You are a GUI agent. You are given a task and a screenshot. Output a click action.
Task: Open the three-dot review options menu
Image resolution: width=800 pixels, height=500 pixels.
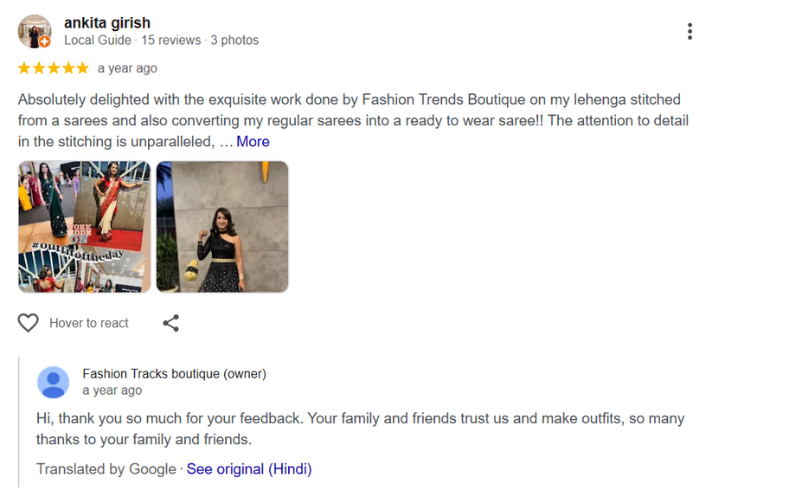point(689,31)
